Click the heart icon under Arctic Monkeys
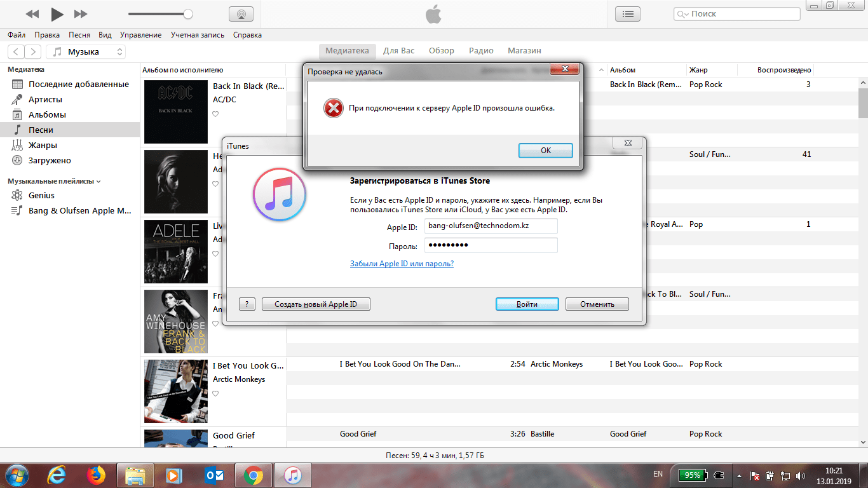The width and height of the screenshot is (868, 488). [x=215, y=394]
